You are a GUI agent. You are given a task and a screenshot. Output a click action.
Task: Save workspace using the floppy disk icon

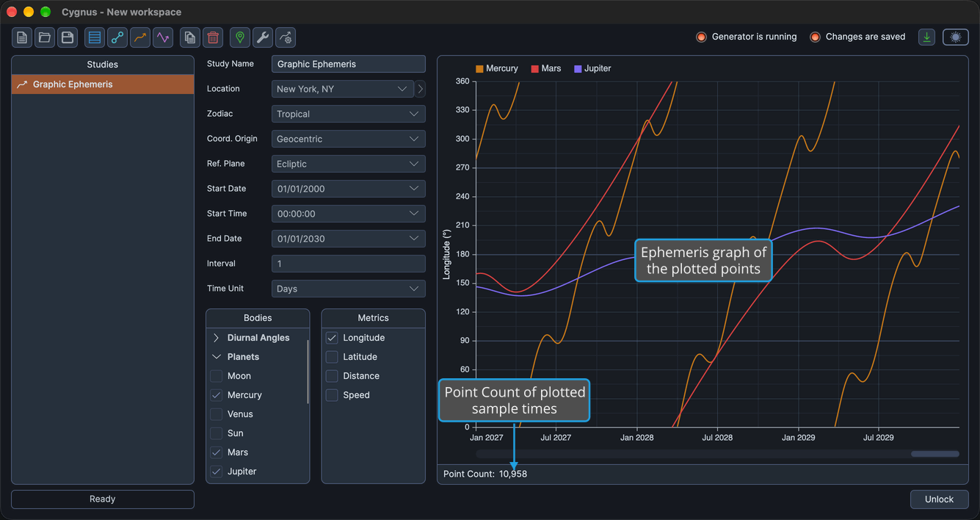[68, 37]
